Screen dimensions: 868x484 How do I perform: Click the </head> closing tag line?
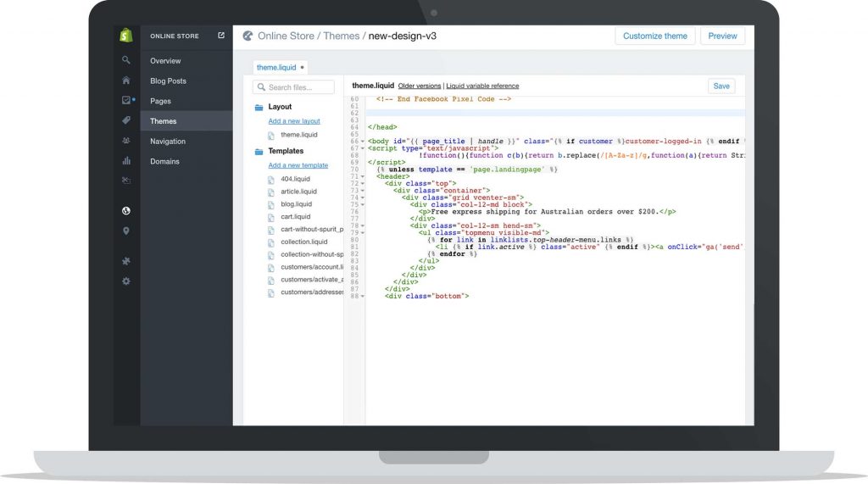click(382, 127)
